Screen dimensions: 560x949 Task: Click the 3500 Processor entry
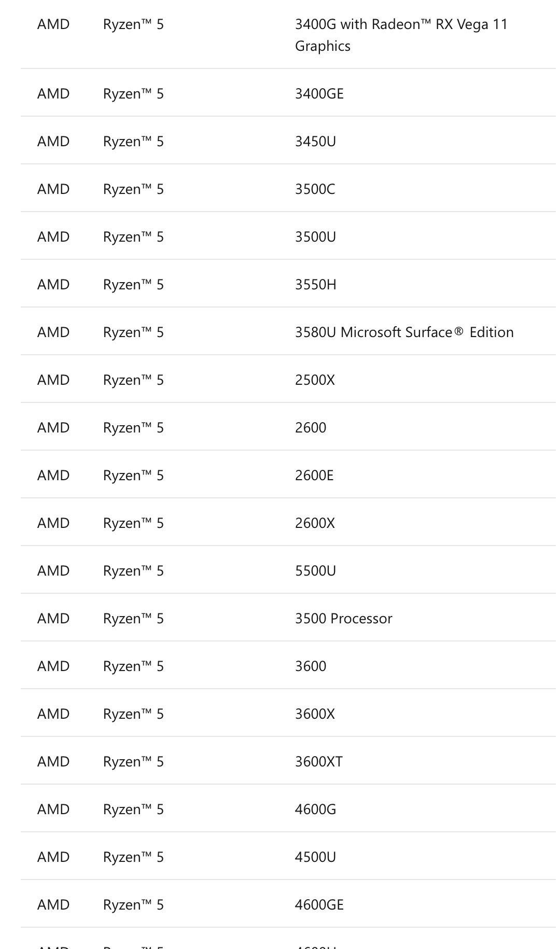pos(343,619)
